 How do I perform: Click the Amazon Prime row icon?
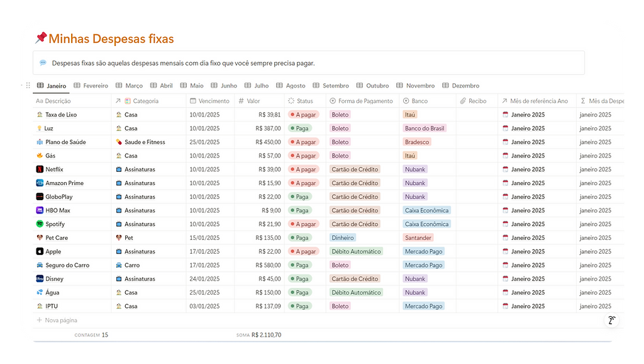(x=40, y=183)
